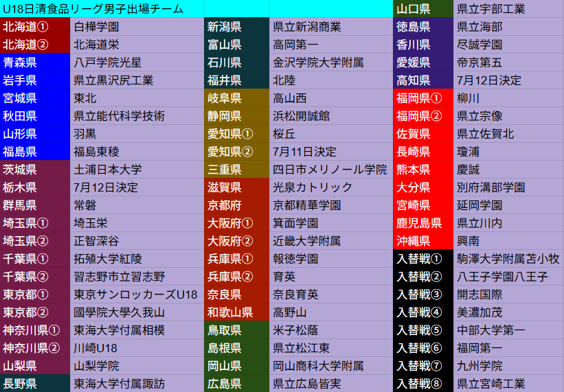Screen dimensions: 564x392
Task: Select the '福岡第一' cell
Action: pos(508,348)
